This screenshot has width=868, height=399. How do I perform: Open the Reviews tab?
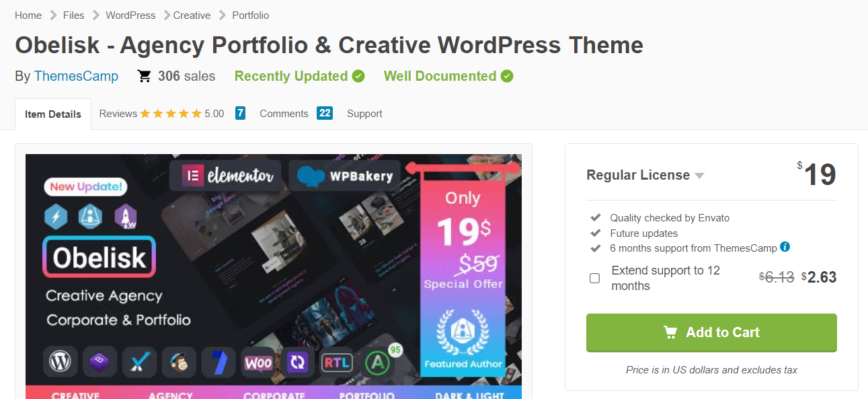click(x=172, y=114)
